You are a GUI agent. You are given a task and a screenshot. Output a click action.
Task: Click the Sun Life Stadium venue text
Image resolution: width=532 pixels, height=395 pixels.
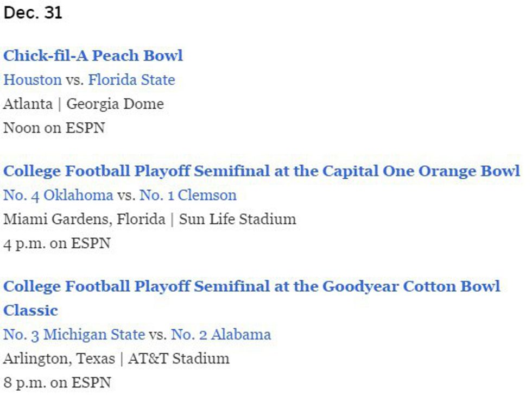tap(237, 219)
